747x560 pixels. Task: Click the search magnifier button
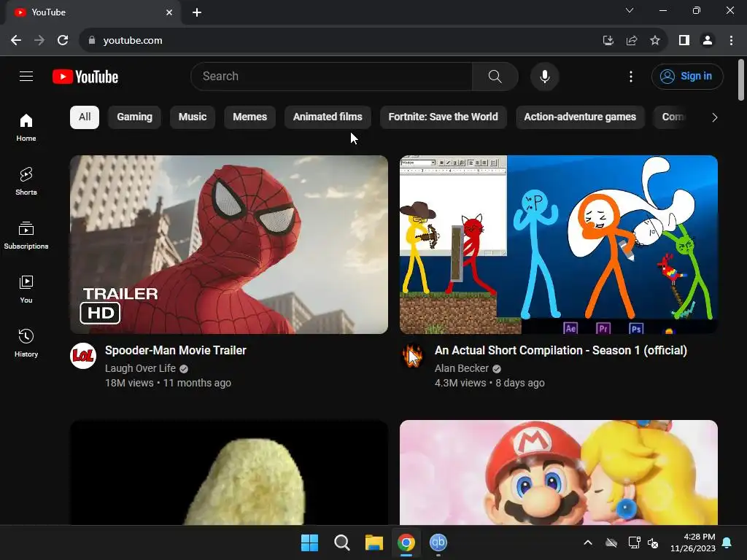pyautogui.click(x=495, y=76)
